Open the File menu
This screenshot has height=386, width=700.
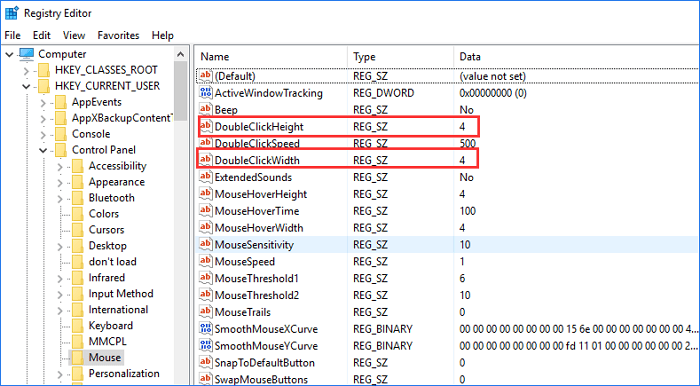tap(12, 35)
